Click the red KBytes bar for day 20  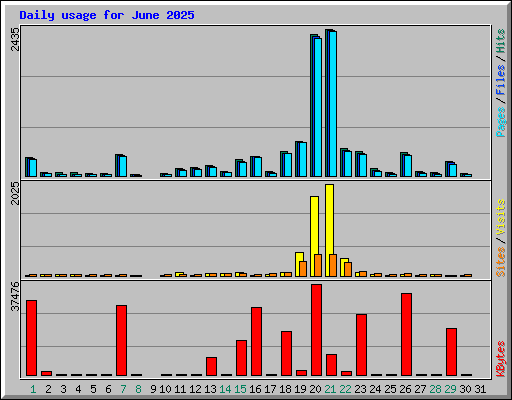tap(317, 330)
